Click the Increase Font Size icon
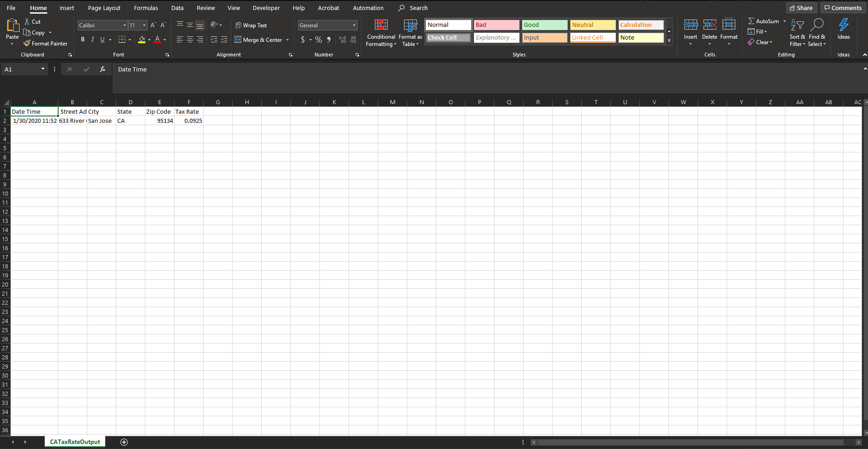Image resolution: width=868 pixels, height=449 pixels. click(153, 25)
